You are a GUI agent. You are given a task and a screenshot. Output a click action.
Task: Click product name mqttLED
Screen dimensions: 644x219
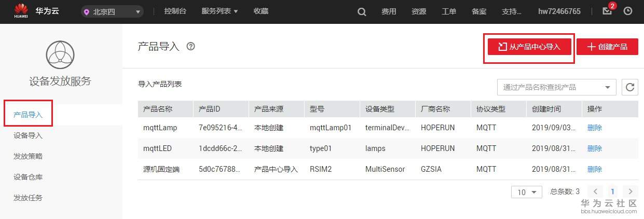pyautogui.click(x=157, y=148)
